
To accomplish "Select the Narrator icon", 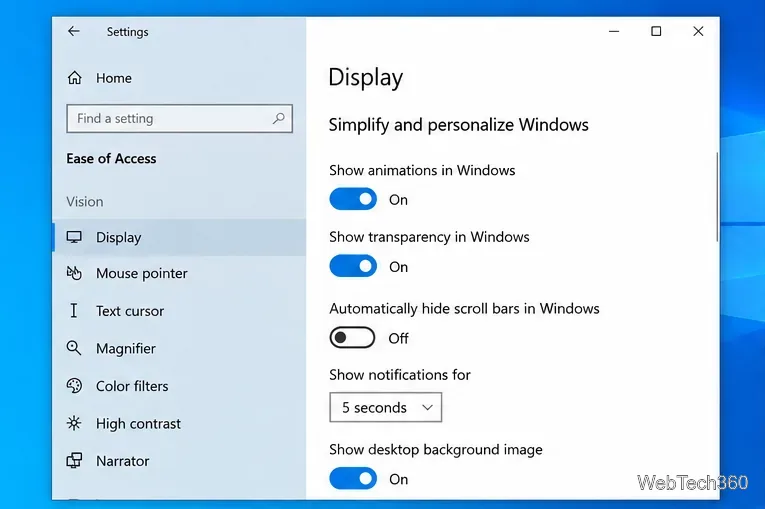I will [74, 461].
